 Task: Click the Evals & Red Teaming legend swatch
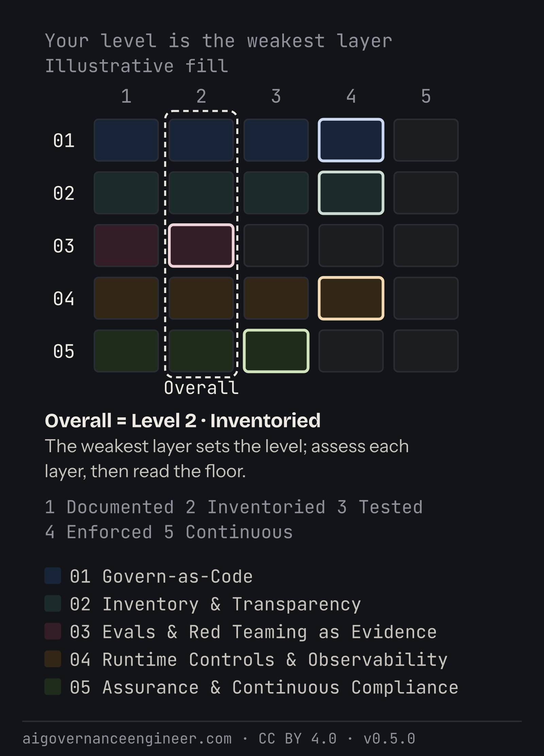tap(53, 631)
